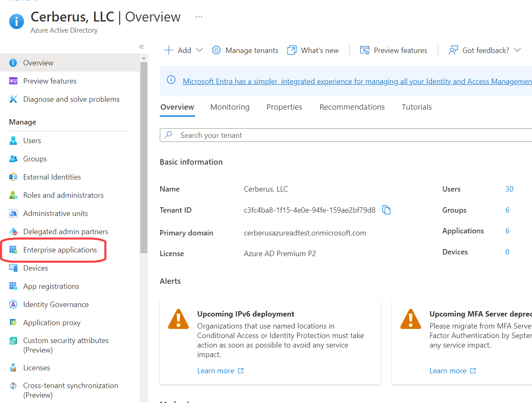Switch to the Overview tab
The image size is (532, 403).
point(177,107)
